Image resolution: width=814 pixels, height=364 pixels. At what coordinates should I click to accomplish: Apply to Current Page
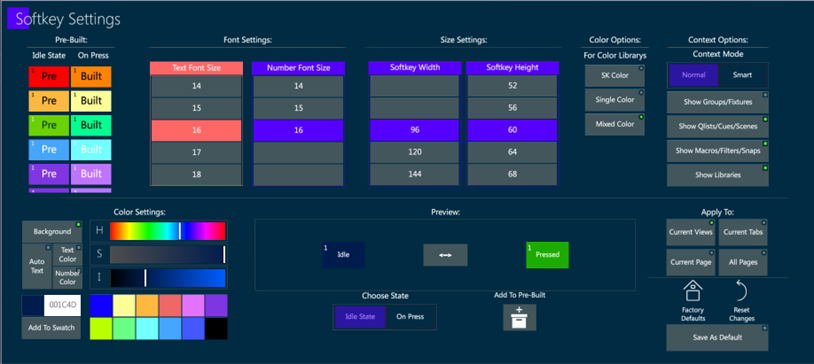[x=690, y=262]
